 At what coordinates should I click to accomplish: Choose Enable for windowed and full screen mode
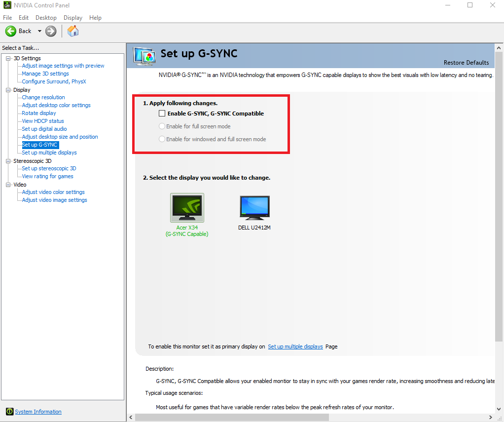[x=162, y=139]
